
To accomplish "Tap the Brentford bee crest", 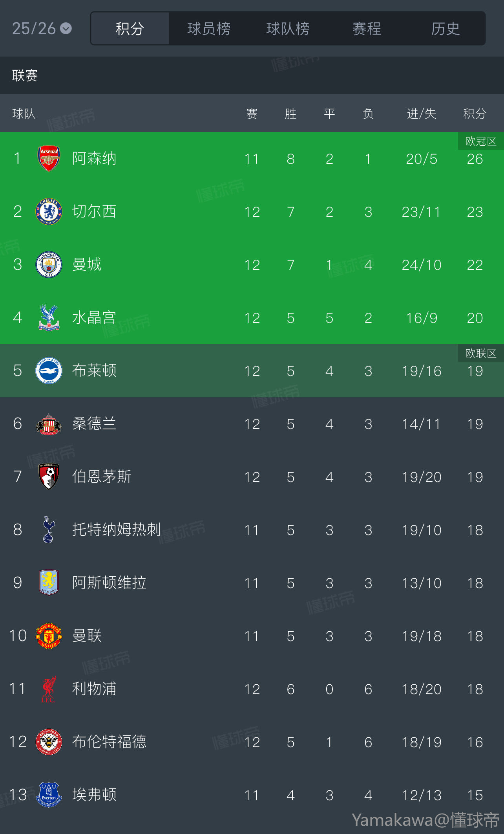I will pos(49,742).
